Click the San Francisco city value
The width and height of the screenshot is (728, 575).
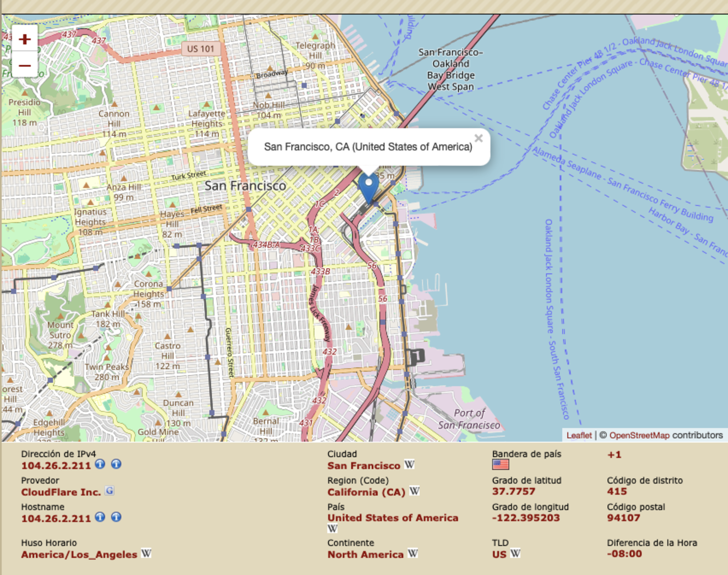click(364, 466)
